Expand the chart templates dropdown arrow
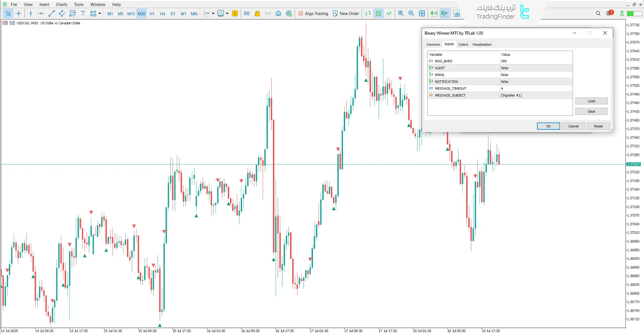 point(227,13)
